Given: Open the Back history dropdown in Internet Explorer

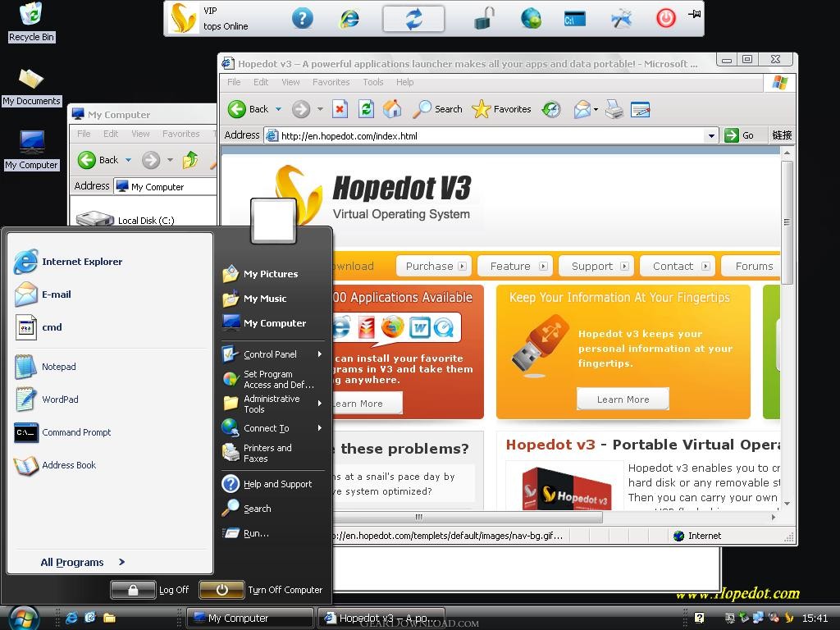Looking at the screenshot, I should point(279,109).
